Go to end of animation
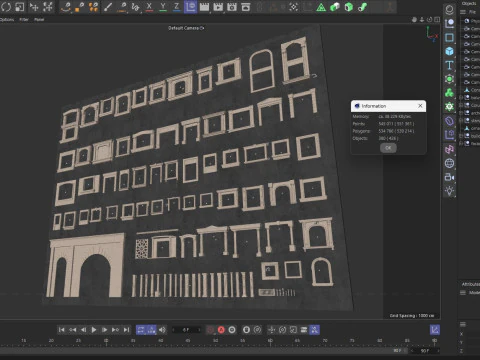This screenshot has height=360, width=480. click(x=126, y=330)
